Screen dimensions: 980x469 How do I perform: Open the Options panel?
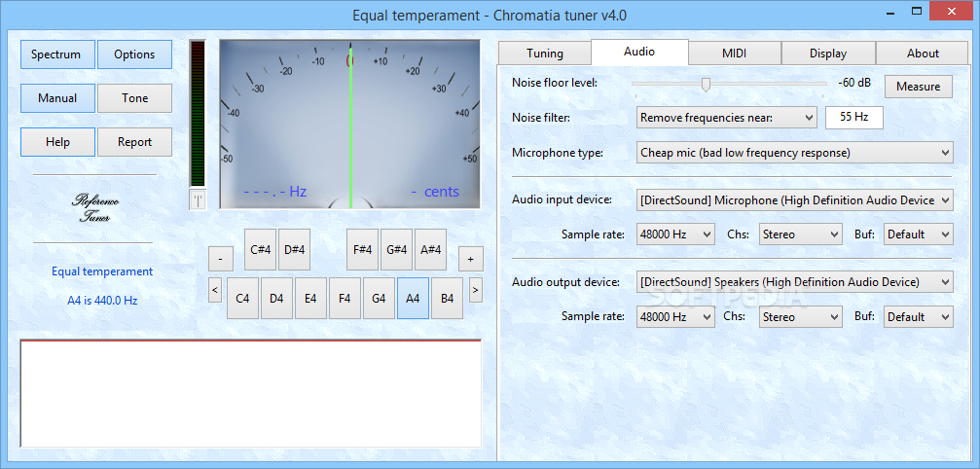pyautogui.click(x=134, y=54)
